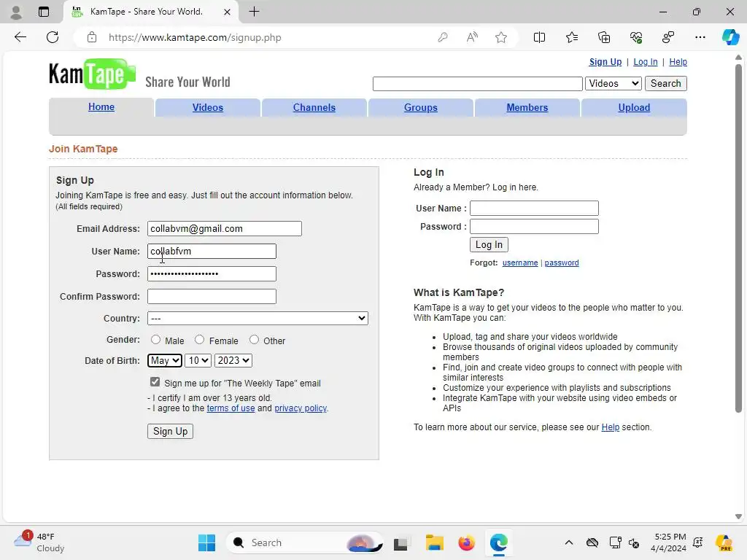Image resolution: width=747 pixels, height=560 pixels.
Task: Open the privacy policy link
Action: pos(301,408)
